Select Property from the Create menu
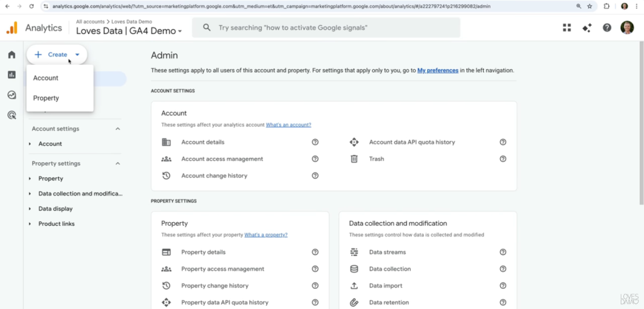Image resolution: width=644 pixels, height=309 pixels. pos(60,98)
